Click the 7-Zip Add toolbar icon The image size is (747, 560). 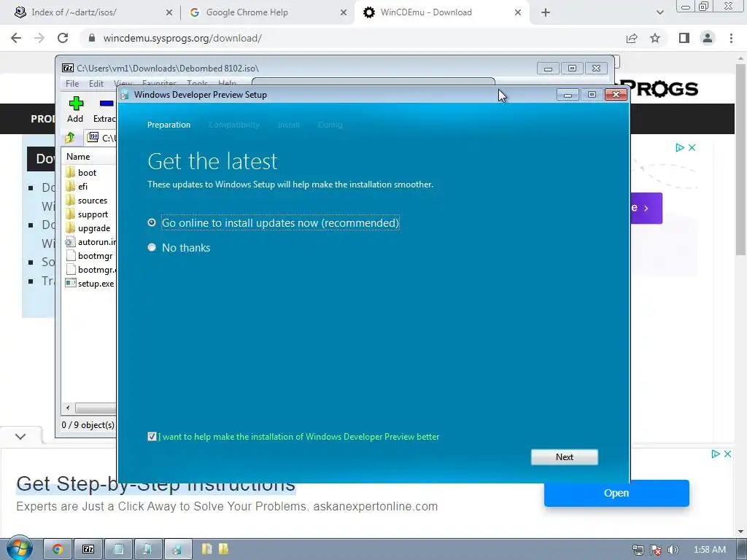pos(75,109)
